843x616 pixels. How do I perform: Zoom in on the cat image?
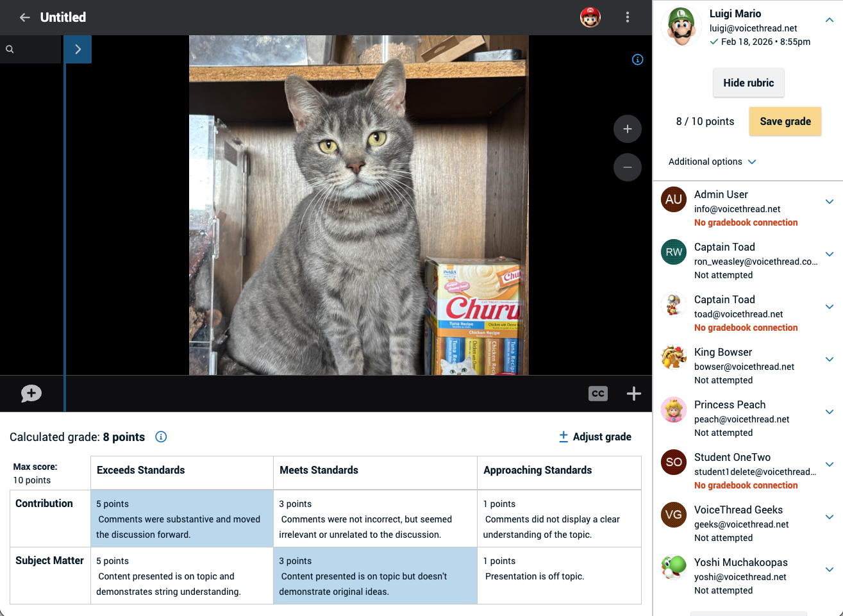pos(627,129)
